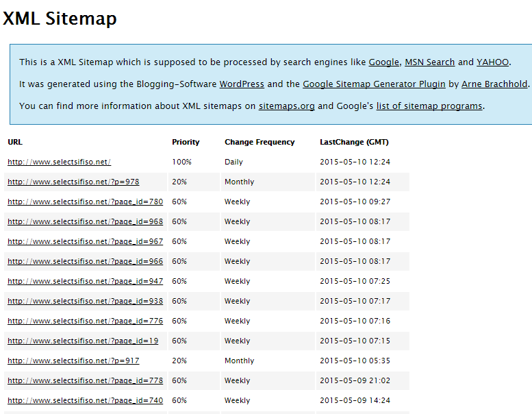Click the page_id=967 URL
This screenshot has height=414, width=532.
point(85,242)
